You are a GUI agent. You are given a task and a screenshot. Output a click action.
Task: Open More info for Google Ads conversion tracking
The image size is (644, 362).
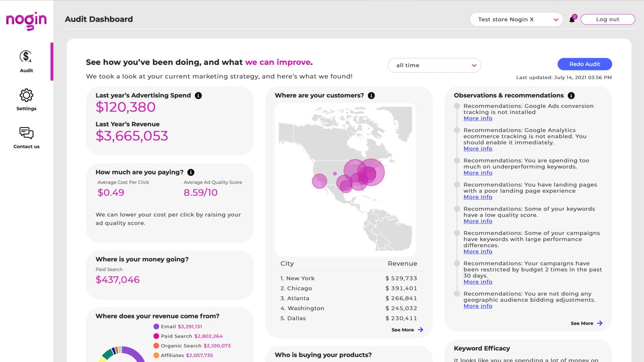477,118
